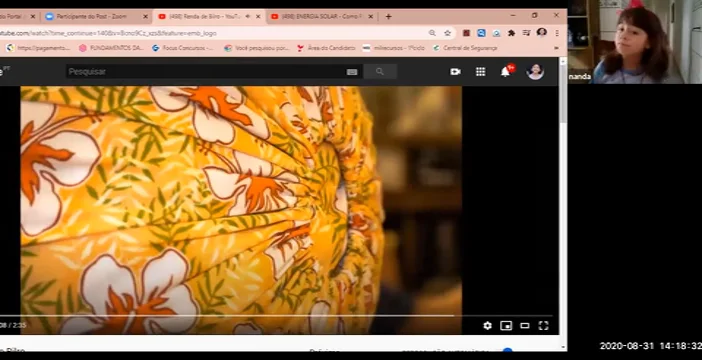702x360 pixels.
Task: Open the media control playlist icon
Action: point(526,33)
